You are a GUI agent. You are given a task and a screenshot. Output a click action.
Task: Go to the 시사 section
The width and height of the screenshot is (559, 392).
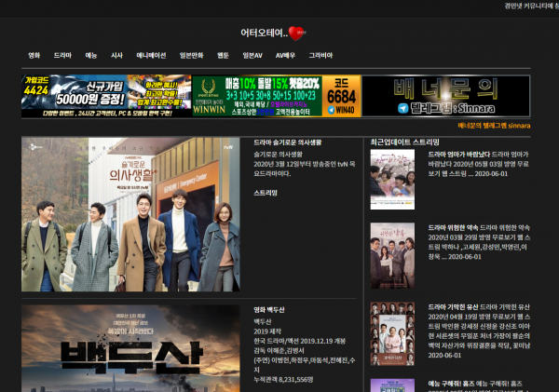(116, 55)
